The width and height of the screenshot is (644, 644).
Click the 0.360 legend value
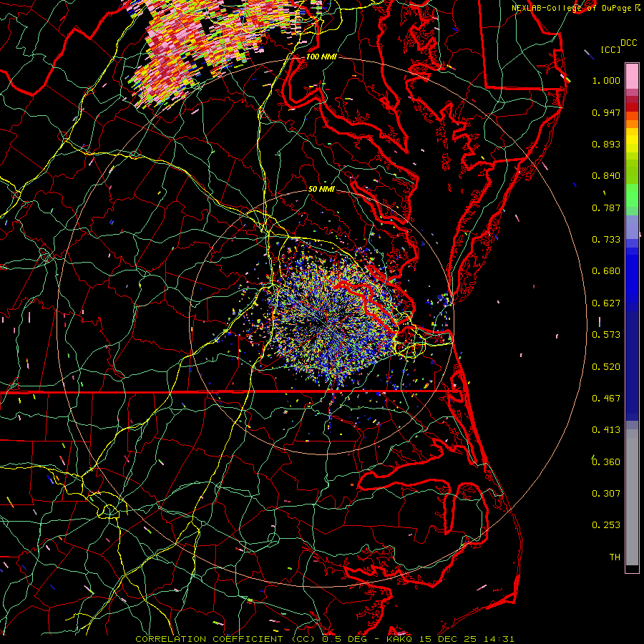pyautogui.click(x=606, y=462)
